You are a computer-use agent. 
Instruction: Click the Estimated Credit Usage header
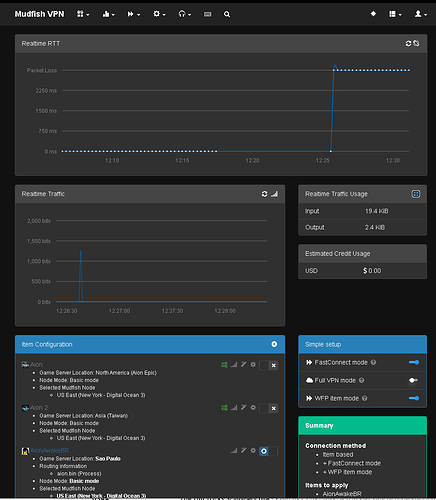362,254
